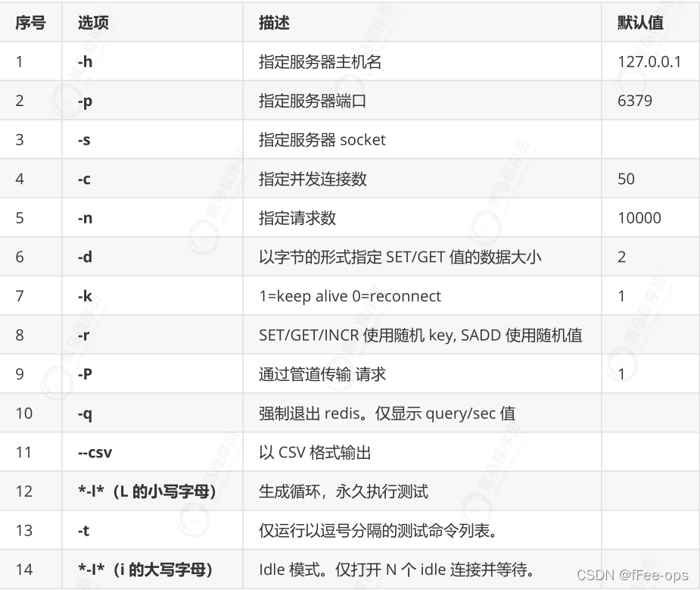Click description 指定服务器端口
Image resolution: width=700 pixels, height=590 pixels.
pos(313,101)
